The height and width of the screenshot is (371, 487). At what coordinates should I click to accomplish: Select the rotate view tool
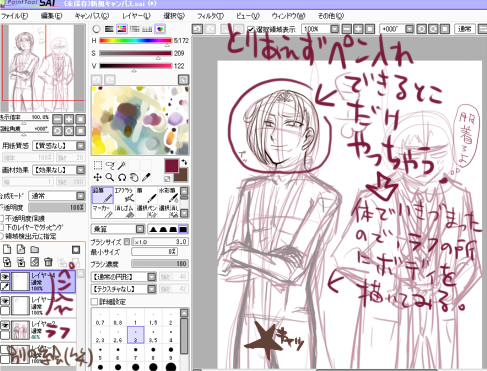pos(122,177)
